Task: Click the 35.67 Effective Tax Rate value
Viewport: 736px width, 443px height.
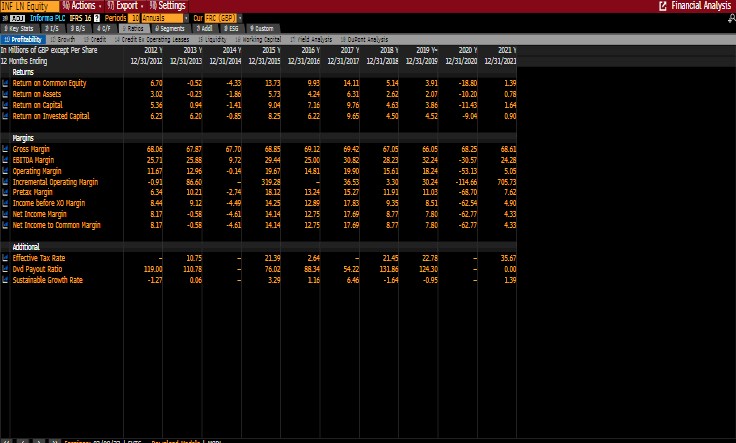Action: [508, 258]
